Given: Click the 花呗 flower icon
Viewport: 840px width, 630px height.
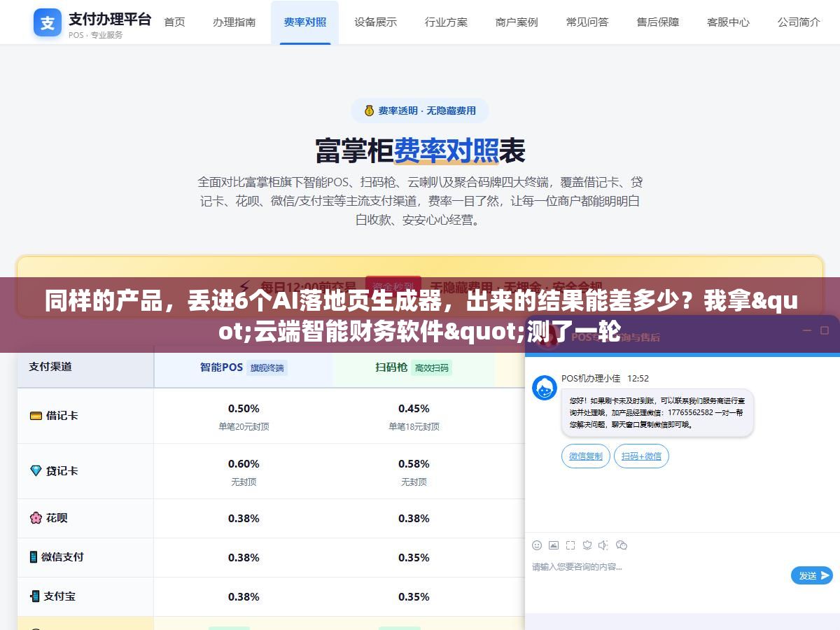Looking at the screenshot, I should (x=36, y=518).
